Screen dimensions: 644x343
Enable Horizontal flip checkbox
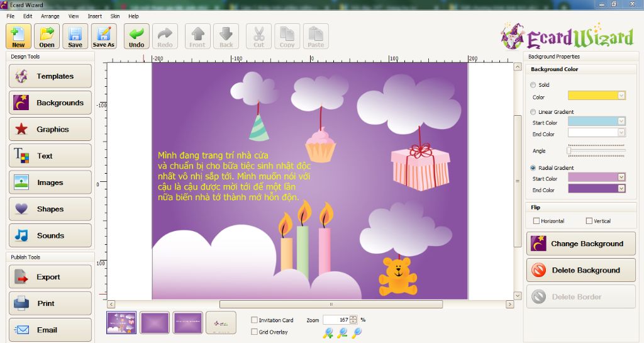point(536,221)
